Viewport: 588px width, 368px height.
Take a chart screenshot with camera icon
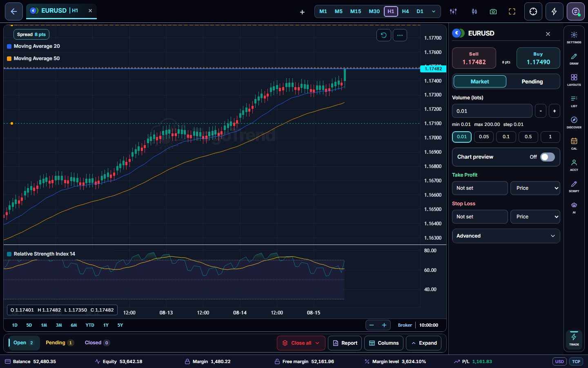coord(493,11)
